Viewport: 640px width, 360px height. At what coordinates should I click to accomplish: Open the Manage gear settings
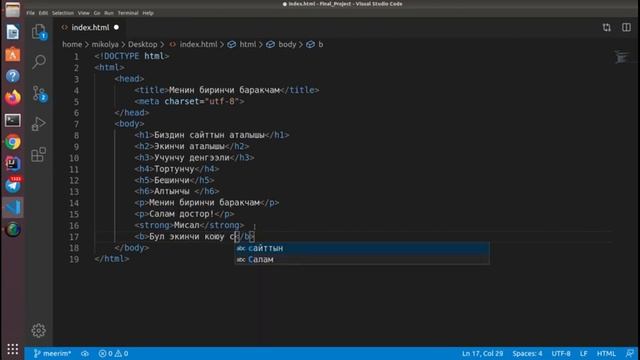[x=38, y=331]
